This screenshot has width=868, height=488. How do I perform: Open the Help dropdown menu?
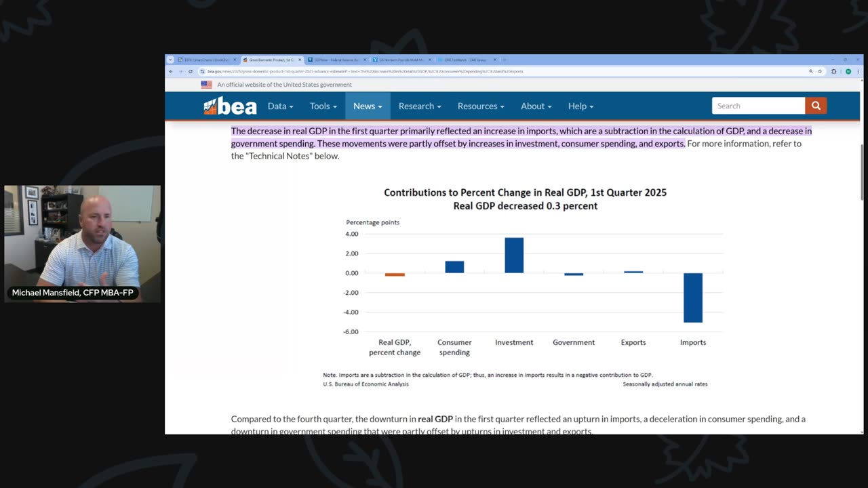(x=580, y=106)
